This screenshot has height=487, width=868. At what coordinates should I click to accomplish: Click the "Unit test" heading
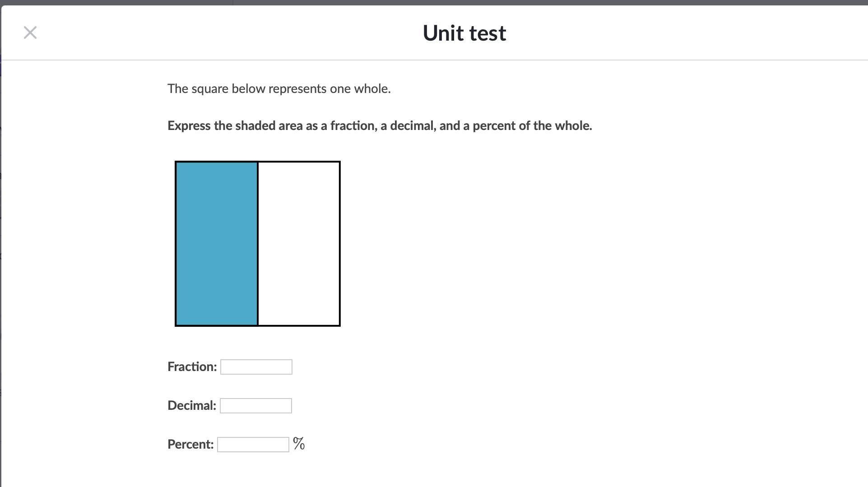coord(464,33)
